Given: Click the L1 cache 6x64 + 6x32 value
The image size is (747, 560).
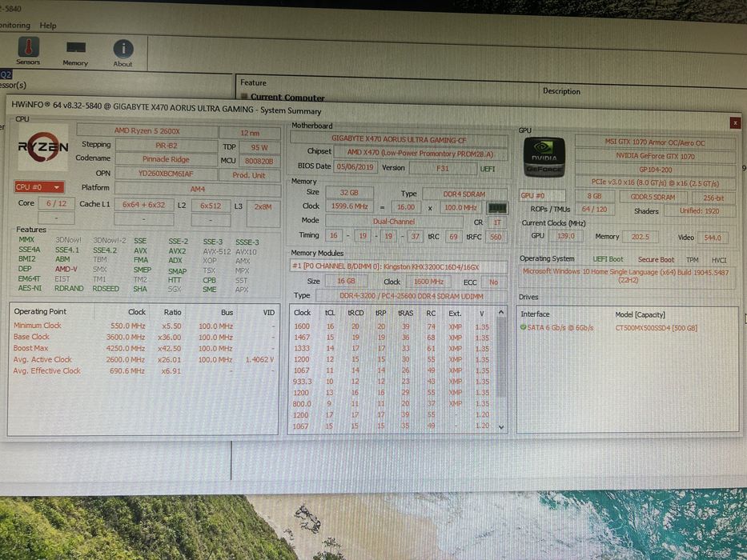Looking at the screenshot, I should click(x=144, y=205).
